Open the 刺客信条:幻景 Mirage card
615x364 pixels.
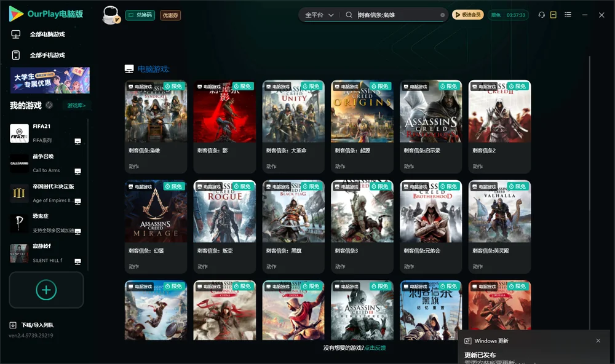(156, 227)
